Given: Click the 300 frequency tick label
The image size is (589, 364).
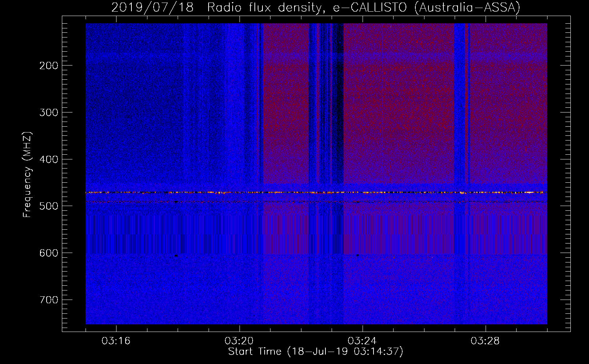Looking at the screenshot, I should click(x=48, y=112).
